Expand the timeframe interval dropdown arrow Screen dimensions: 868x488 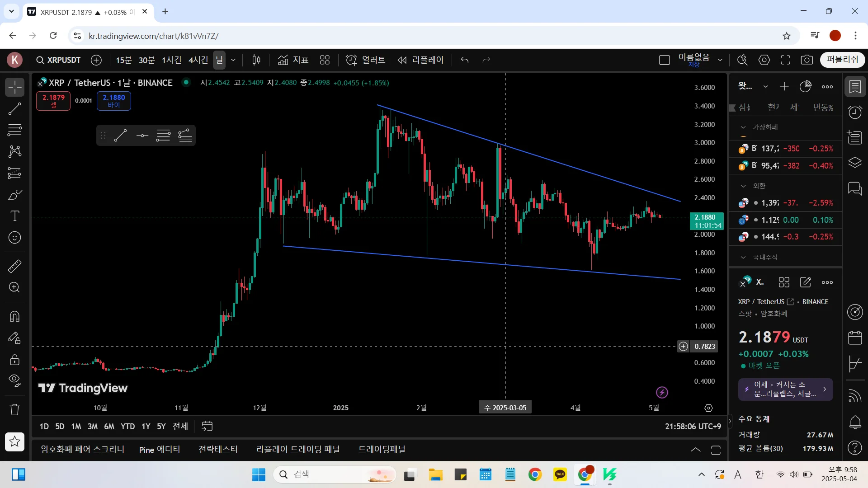pyautogui.click(x=233, y=60)
